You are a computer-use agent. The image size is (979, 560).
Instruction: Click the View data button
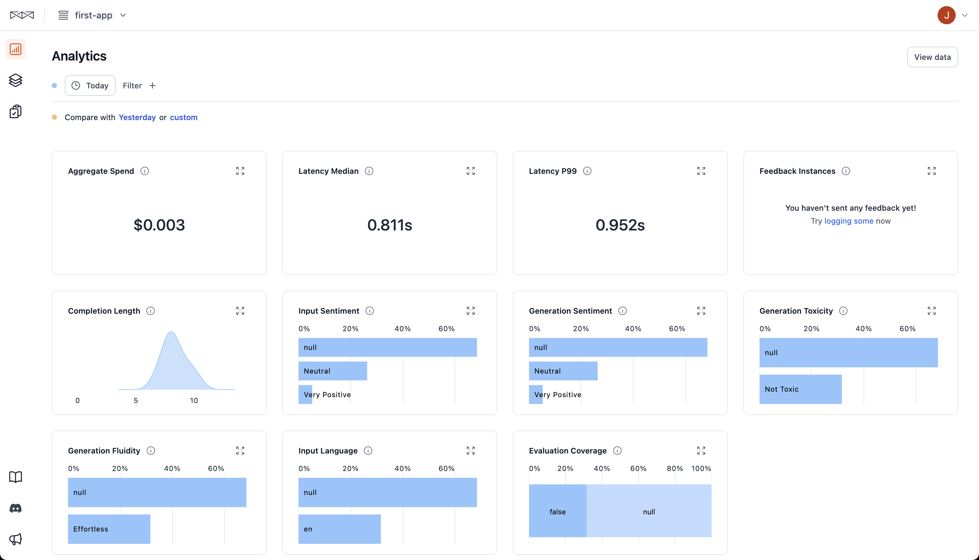(932, 57)
